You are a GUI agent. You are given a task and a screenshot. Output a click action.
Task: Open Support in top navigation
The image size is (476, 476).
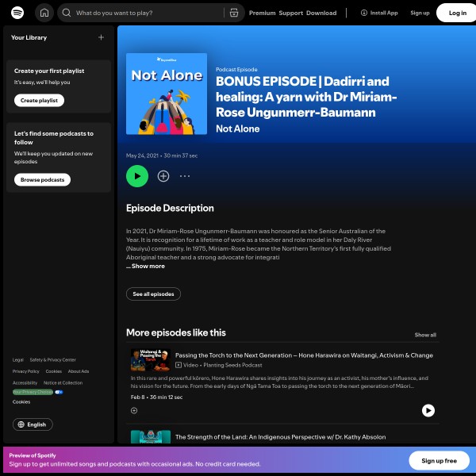pyautogui.click(x=290, y=13)
